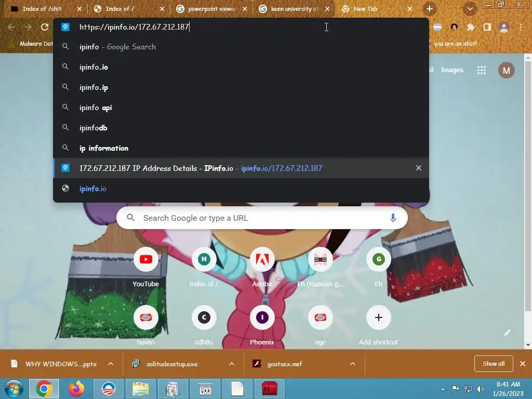The height and width of the screenshot is (399, 532).
Task: Select ipinfodb suggestion
Action: (241, 128)
